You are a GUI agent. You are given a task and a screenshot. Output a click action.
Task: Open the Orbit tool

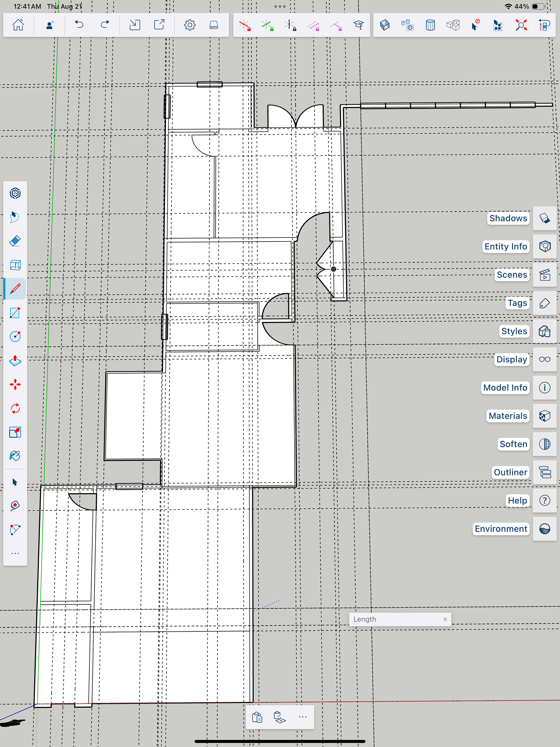point(15,193)
